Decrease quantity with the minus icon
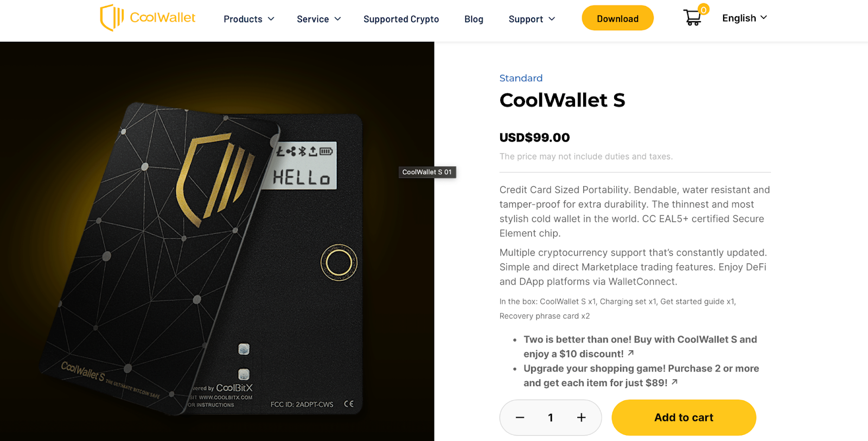 520,418
